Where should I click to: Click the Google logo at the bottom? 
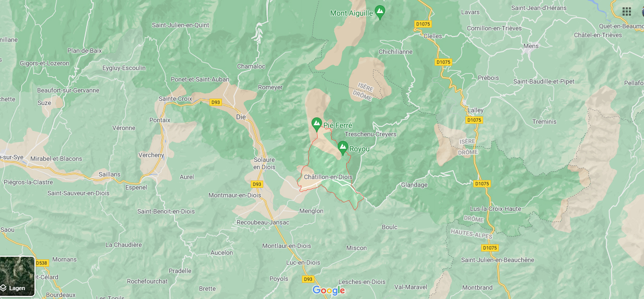(329, 291)
